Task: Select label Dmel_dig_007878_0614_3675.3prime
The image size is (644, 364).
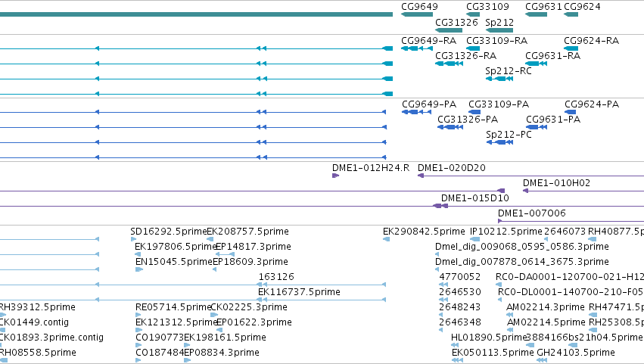Action: click(x=522, y=262)
